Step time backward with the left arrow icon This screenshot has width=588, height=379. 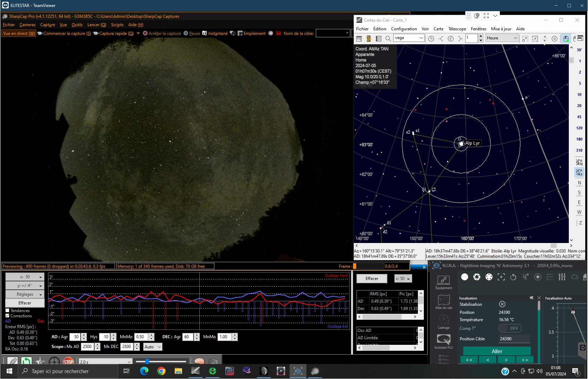(441, 38)
